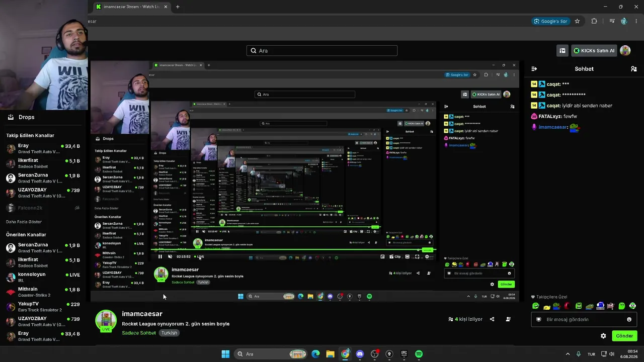Pick the laughing green blob emote in outermost emote row
644x362 pixels.
[x=535, y=306]
